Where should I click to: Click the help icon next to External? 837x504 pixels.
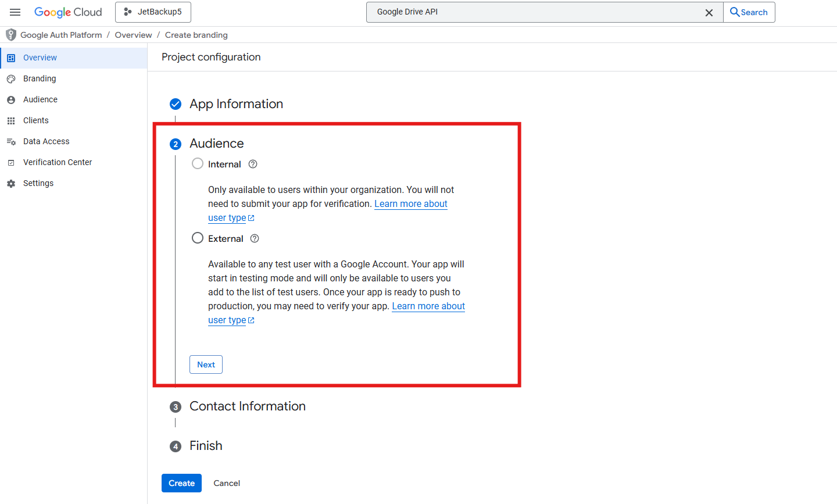click(255, 238)
